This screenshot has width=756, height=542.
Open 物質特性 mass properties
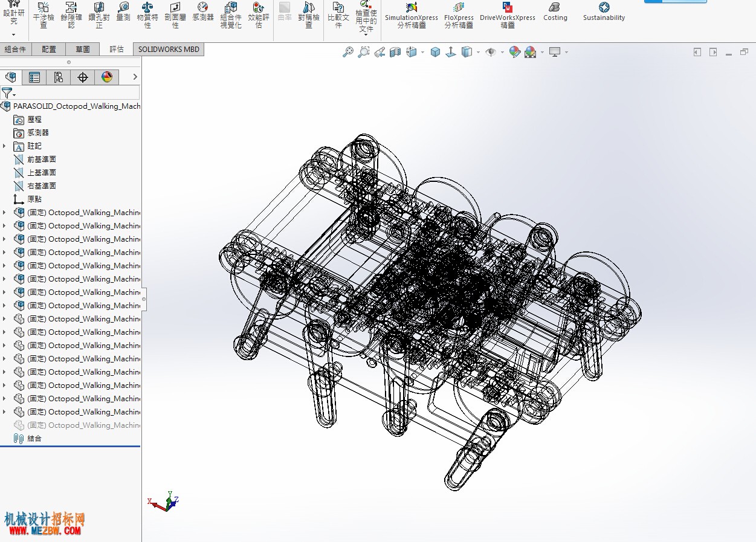click(x=147, y=15)
